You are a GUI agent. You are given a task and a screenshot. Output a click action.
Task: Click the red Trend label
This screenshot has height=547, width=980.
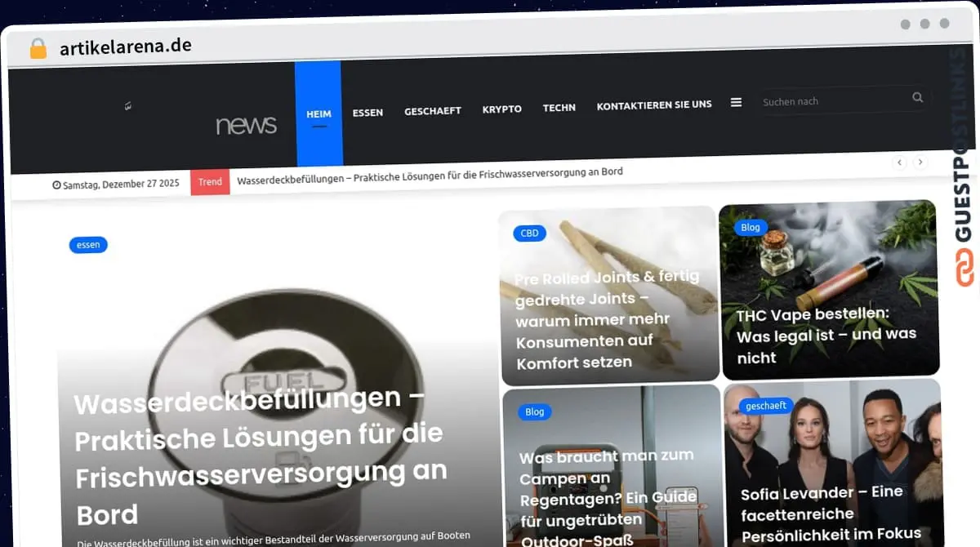210,182
